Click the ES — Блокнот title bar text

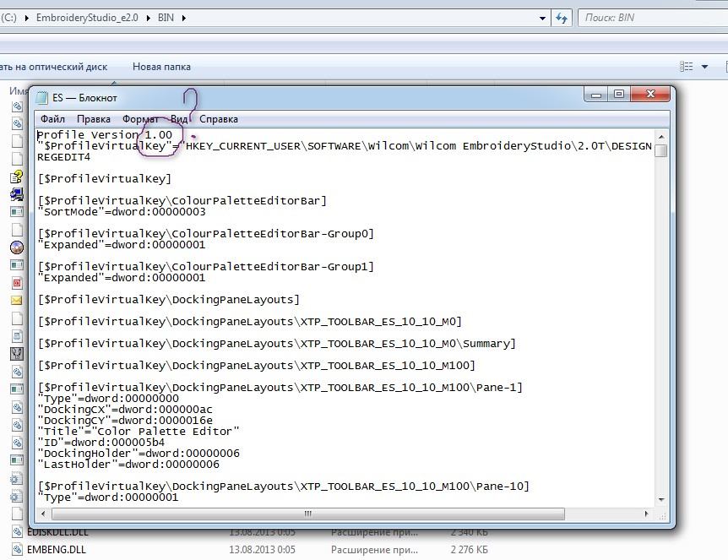(x=84, y=98)
